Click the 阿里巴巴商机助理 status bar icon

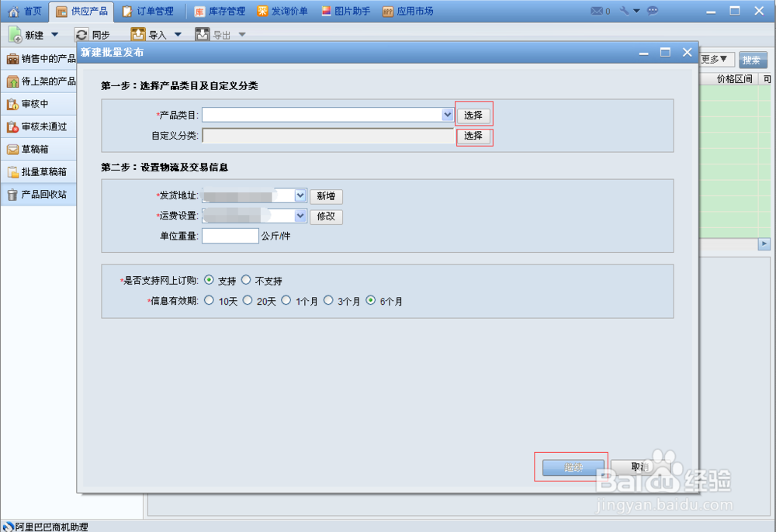point(8,527)
